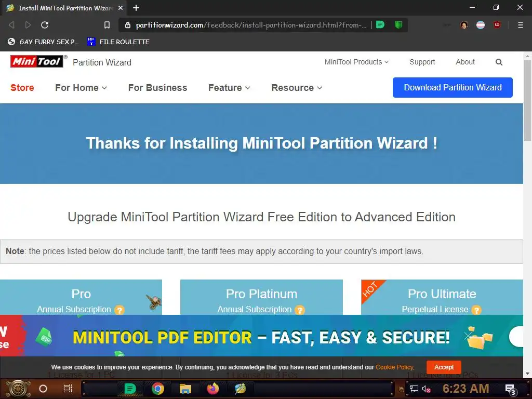Screen dimensions: 532x399
Task: Select the Pro plan card header
Action: 81,298
